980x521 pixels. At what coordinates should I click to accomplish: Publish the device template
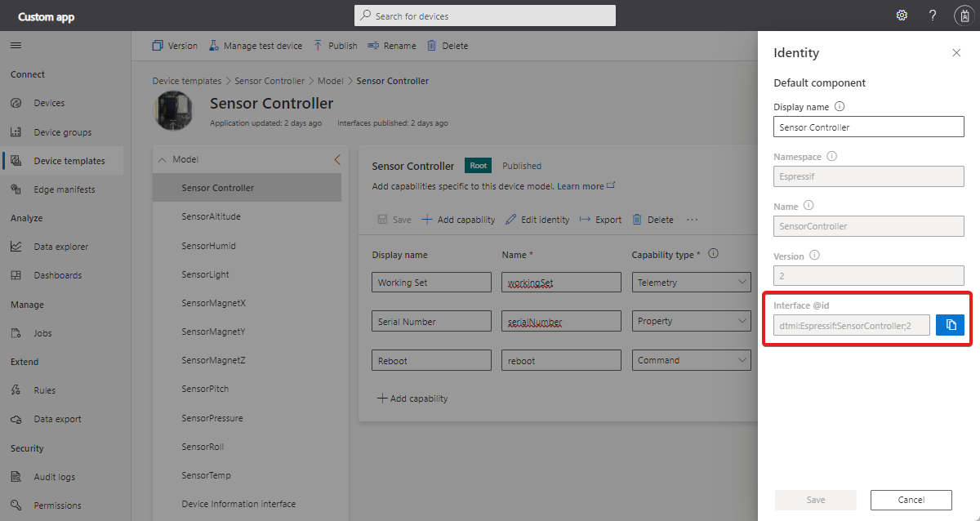[x=335, y=46]
